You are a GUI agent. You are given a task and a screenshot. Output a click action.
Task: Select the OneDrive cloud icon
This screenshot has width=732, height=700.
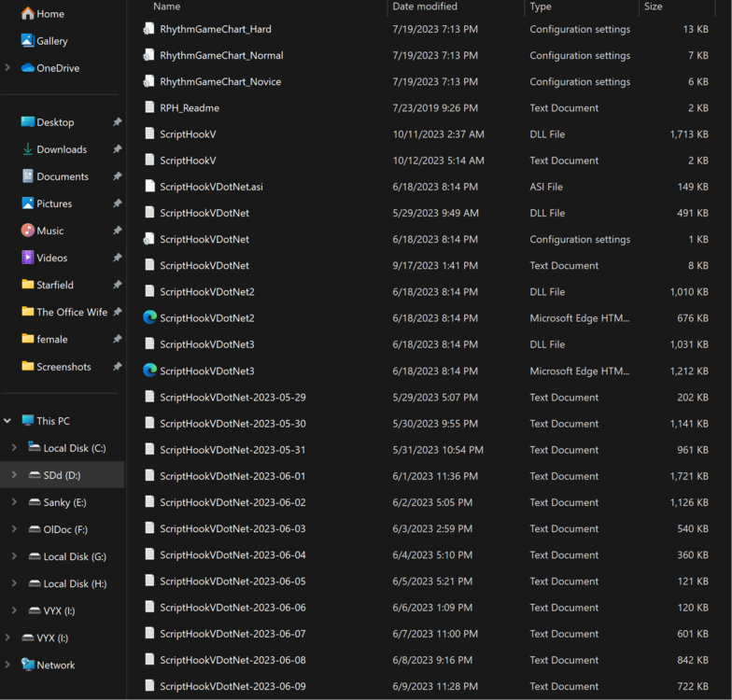click(28, 67)
